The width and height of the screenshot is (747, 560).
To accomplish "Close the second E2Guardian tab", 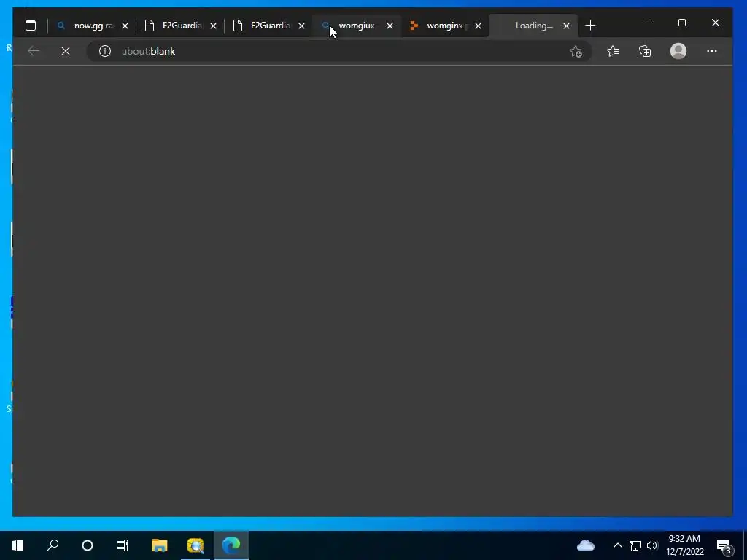I will click(x=301, y=26).
